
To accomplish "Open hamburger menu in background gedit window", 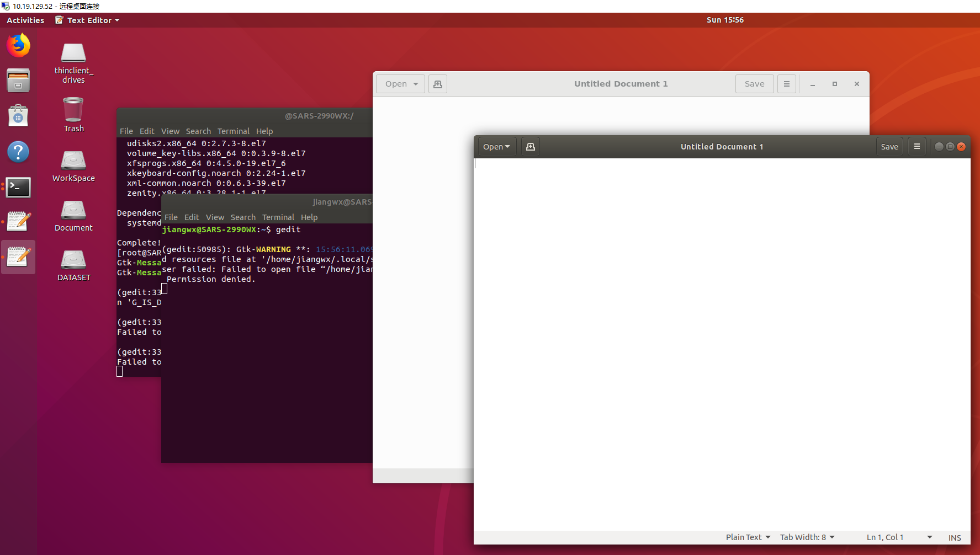I will [x=787, y=84].
